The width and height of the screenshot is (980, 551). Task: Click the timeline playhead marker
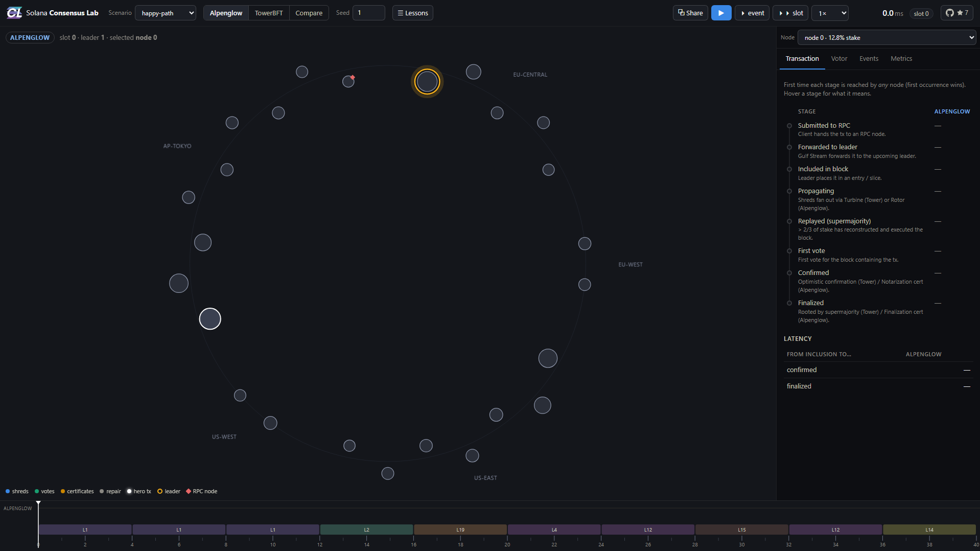[x=38, y=504]
